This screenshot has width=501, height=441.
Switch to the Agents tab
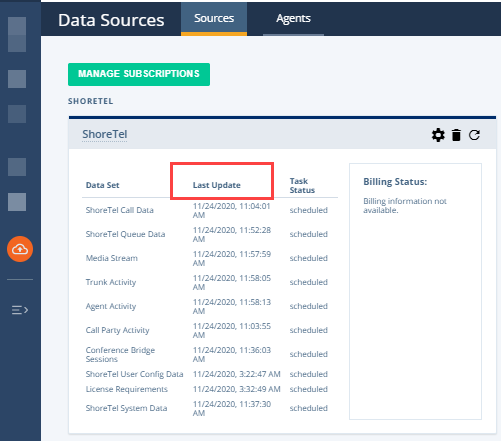(293, 18)
